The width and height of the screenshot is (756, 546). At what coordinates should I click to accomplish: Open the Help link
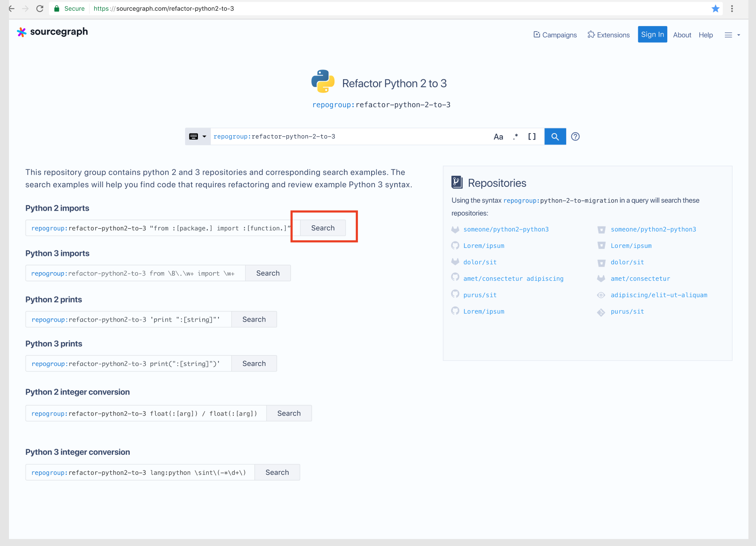706,35
